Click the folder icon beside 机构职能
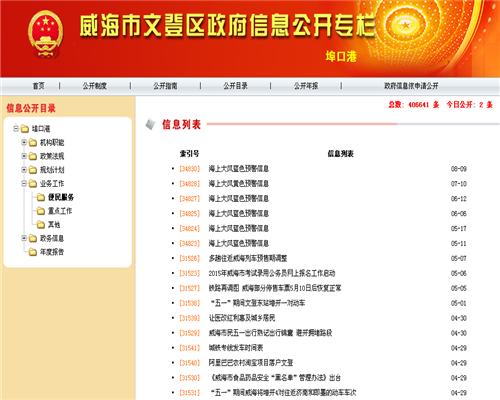Image resolution: width=500 pixels, height=400 pixels. pyautogui.click(x=33, y=143)
